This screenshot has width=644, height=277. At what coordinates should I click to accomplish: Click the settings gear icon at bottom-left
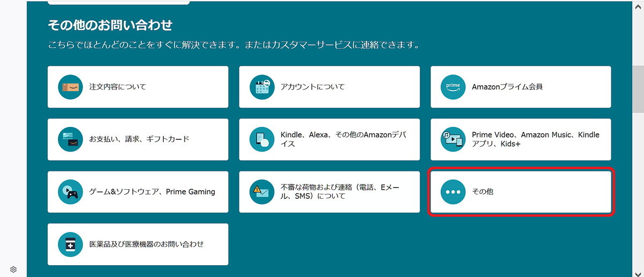tap(13, 269)
